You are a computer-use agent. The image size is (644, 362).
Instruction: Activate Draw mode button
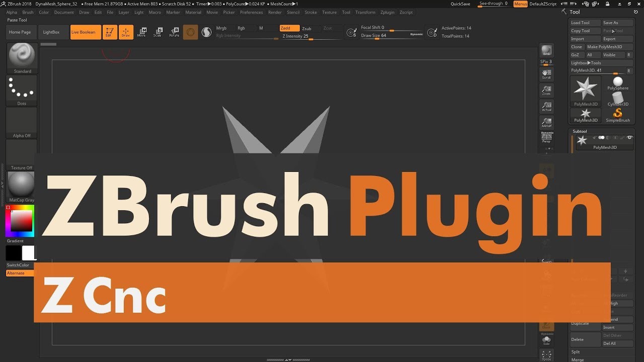126,32
